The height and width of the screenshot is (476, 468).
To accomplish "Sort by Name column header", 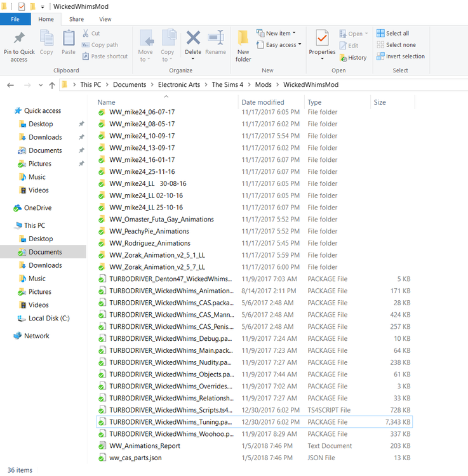I will [106, 102].
